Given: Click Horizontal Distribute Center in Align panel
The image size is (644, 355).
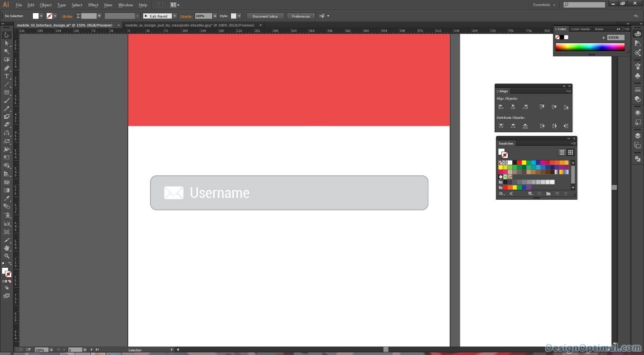Looking at the screenshot, I should 554,126.
